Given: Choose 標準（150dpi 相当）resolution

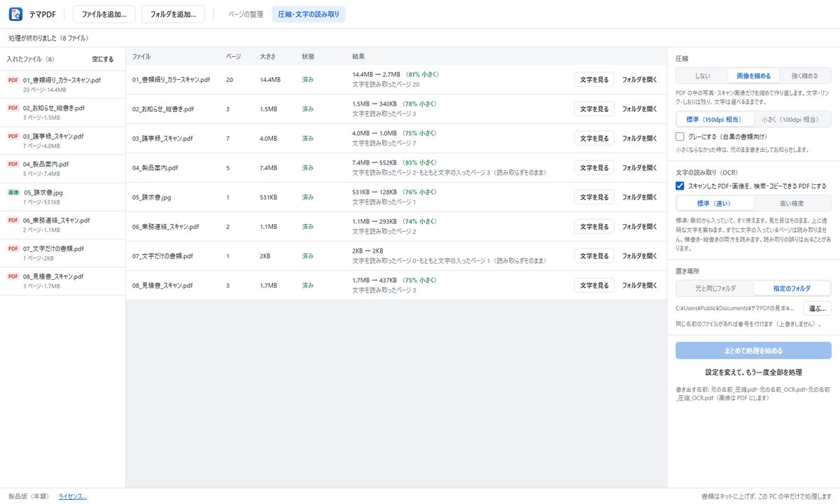Looking at the screenshot, I should 715,119.
